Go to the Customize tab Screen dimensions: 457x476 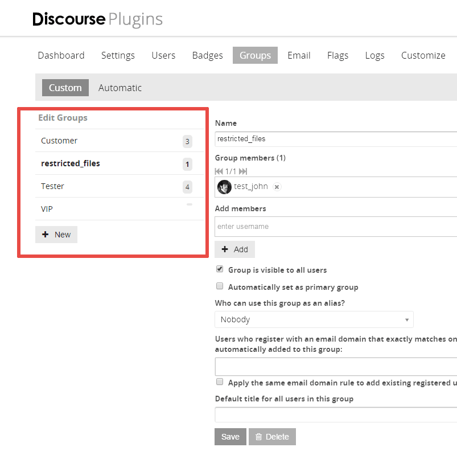coord(423,55)
